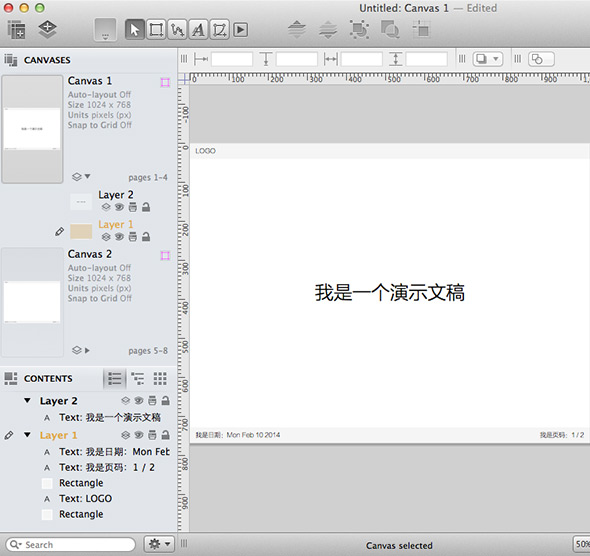The image size is (590, 556).
Task: Switch Contents to list view
Action: tap(114, 378)
